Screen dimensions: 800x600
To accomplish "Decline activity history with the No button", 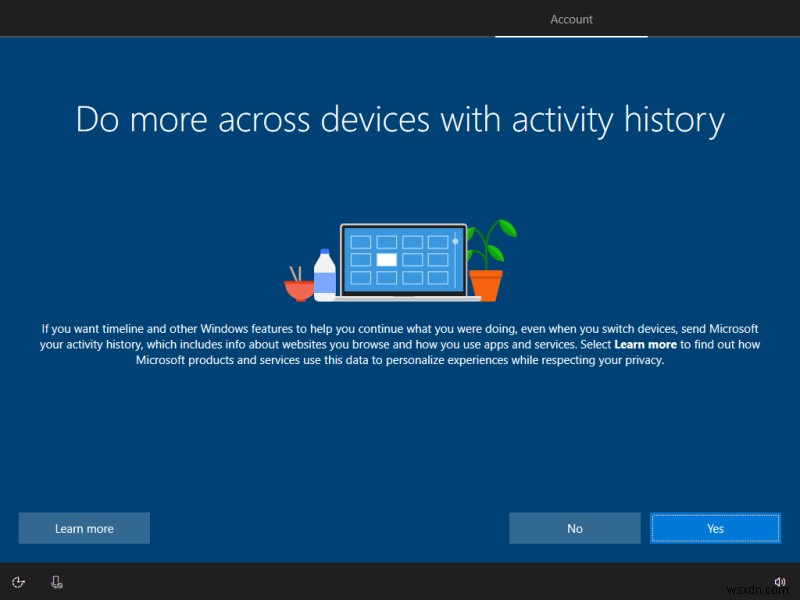I will [574, 528].
